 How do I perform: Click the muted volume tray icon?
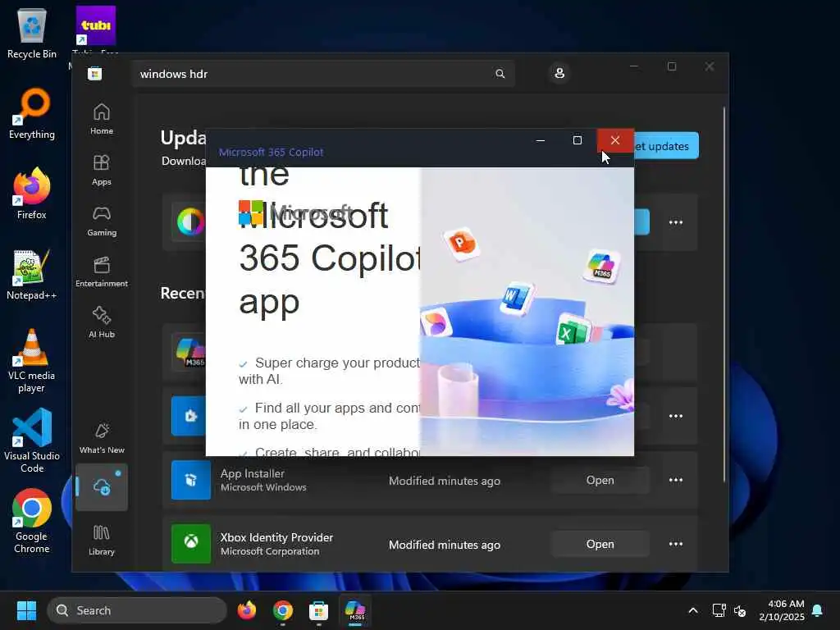coord(741,610)
